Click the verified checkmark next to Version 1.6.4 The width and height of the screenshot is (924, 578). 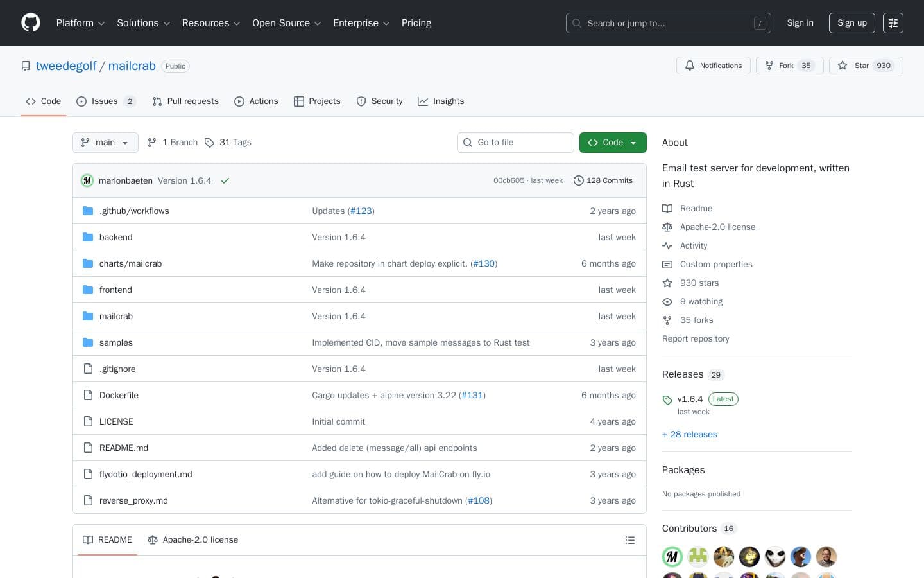coord(225,180)
